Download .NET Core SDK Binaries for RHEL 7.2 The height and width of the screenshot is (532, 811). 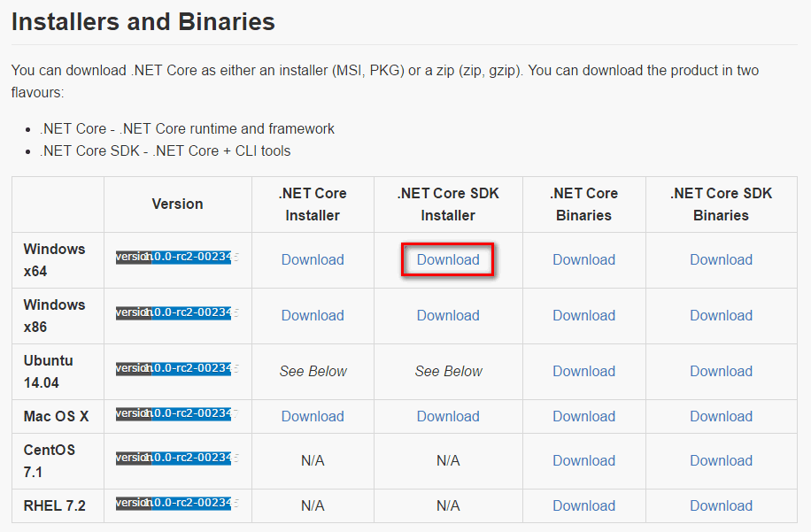point(721,505)
